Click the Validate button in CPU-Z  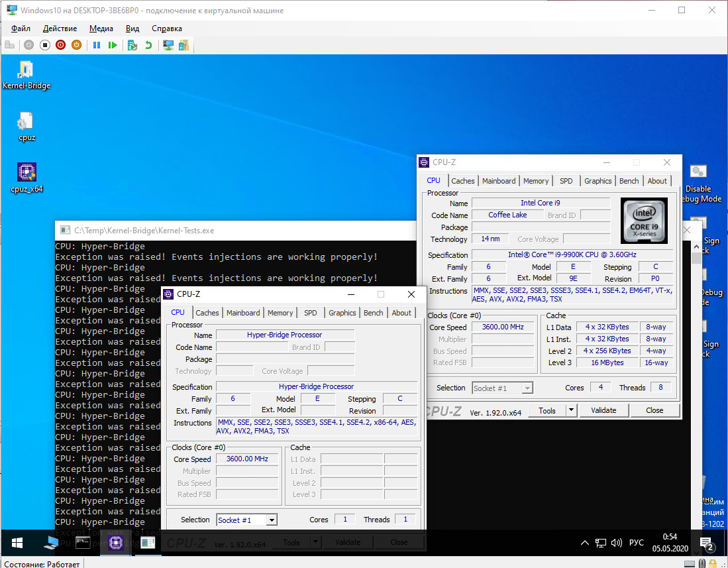point(603,410)
